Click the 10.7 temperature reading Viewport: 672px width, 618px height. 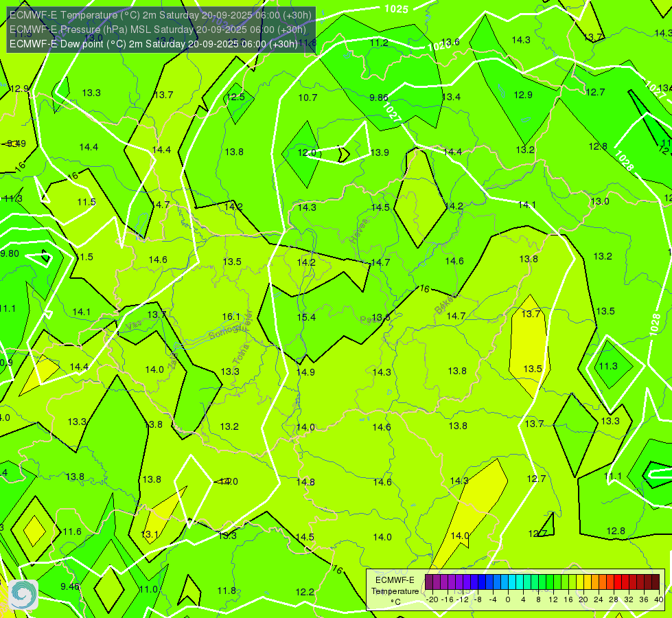click(308, 98)
